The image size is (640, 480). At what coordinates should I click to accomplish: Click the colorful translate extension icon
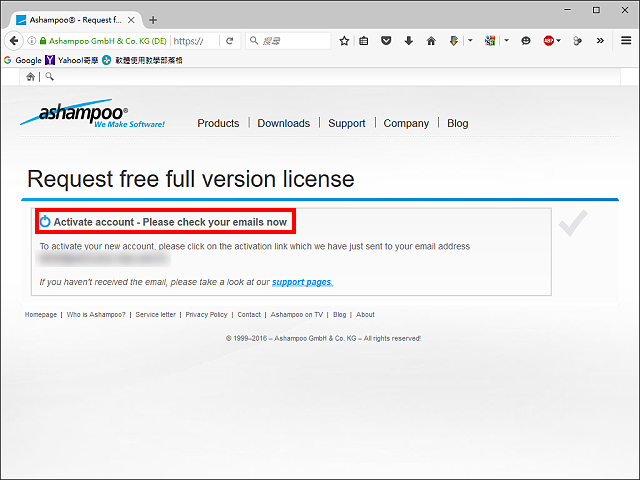point(490,41)
